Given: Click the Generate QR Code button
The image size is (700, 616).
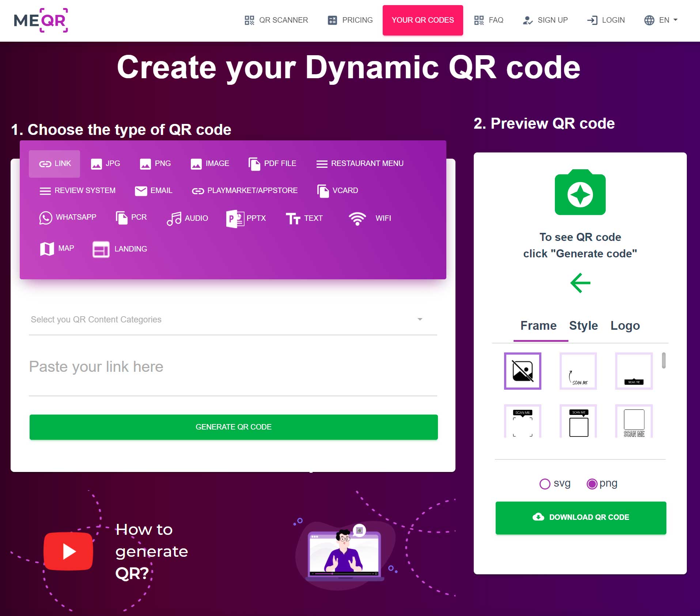Looking at the screenshot, I should [x=234, y=427].
